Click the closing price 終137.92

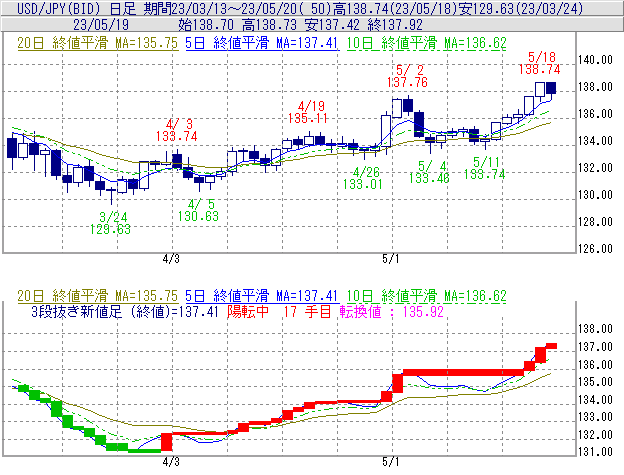tap(395, 25)
